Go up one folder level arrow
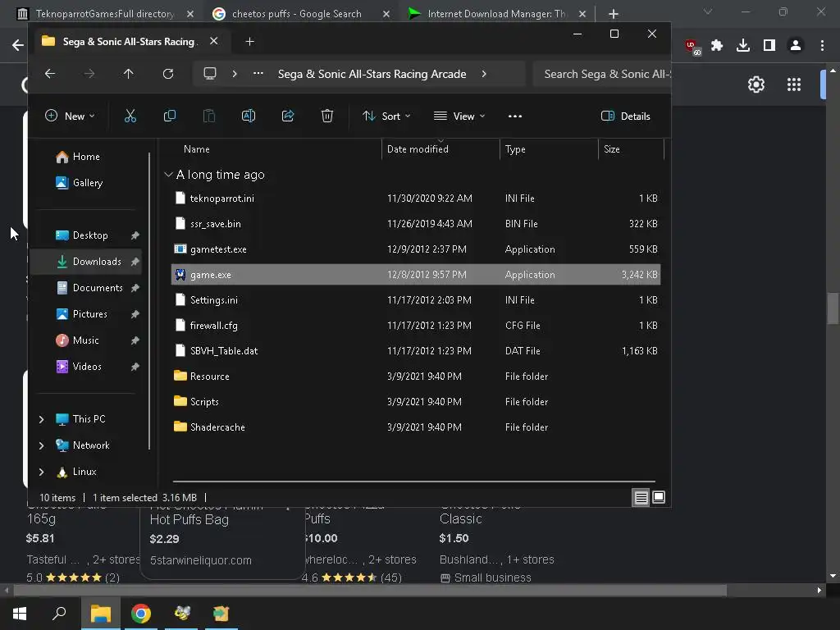Viewport: 840px width, 630px height. (129, 74)
